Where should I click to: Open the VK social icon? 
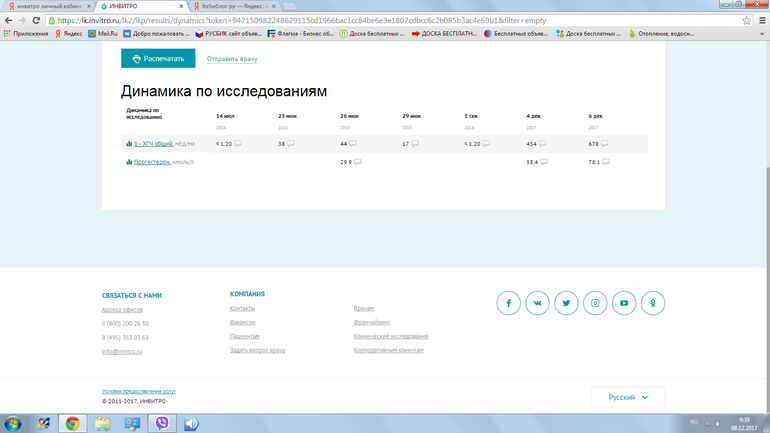[x=537, y=303]
